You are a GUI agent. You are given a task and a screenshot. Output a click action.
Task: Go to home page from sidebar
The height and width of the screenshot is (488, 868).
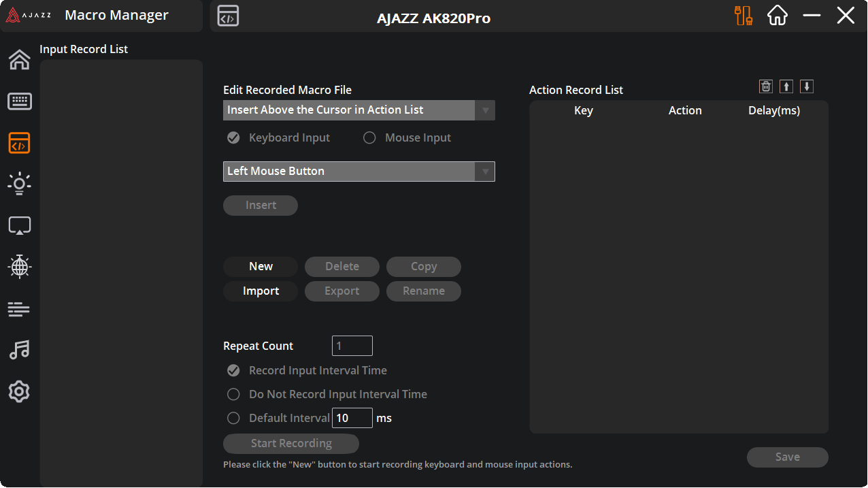19,60
